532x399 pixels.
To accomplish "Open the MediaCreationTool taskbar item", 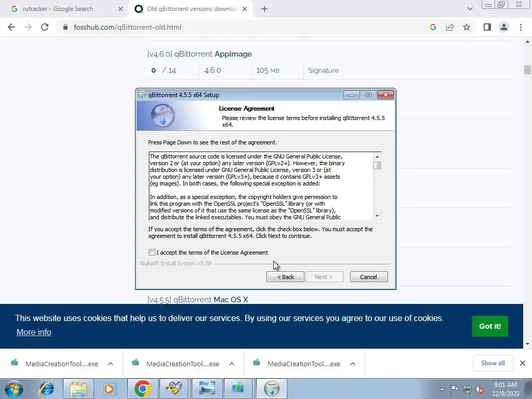I will (x=238, y=389).
